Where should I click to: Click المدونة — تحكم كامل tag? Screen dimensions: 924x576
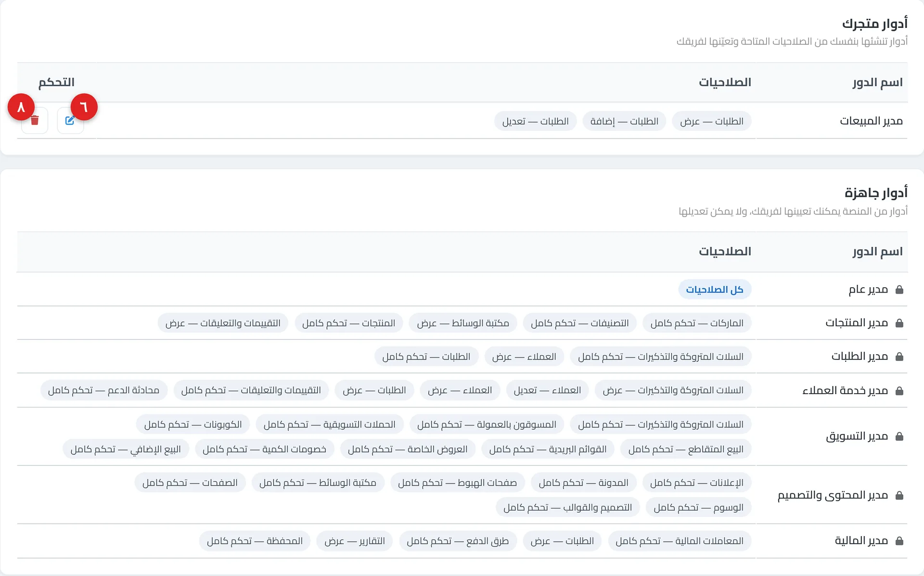pos(584,483)
